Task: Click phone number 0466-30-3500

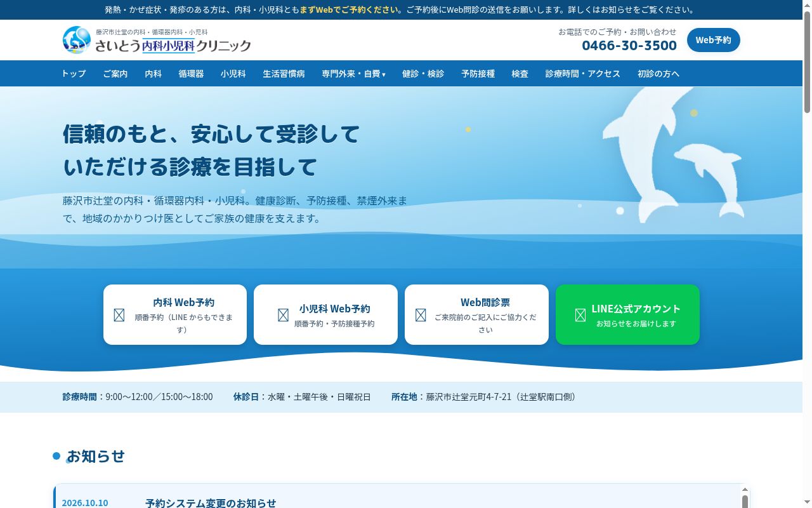Action: pyautogui.click(x=629, y=45)
